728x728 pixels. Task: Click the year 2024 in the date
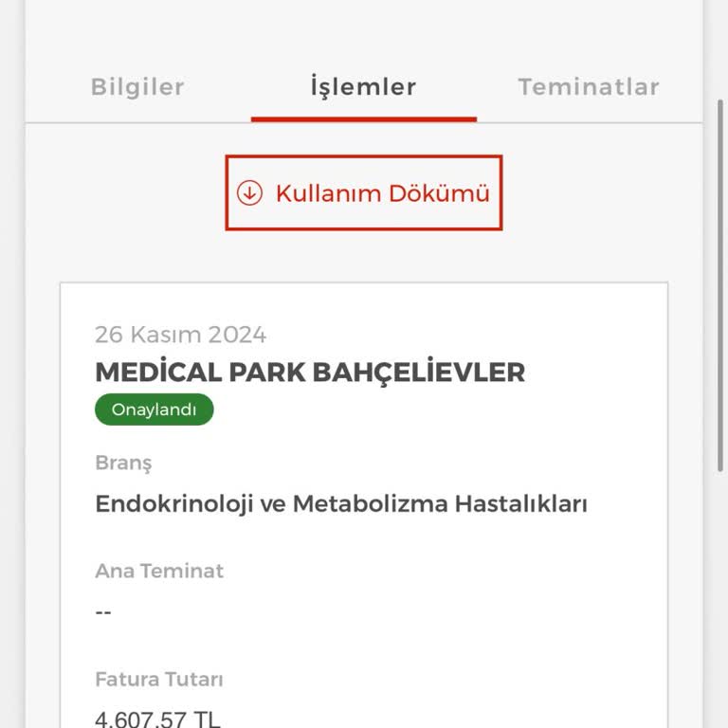coord(237,335)
